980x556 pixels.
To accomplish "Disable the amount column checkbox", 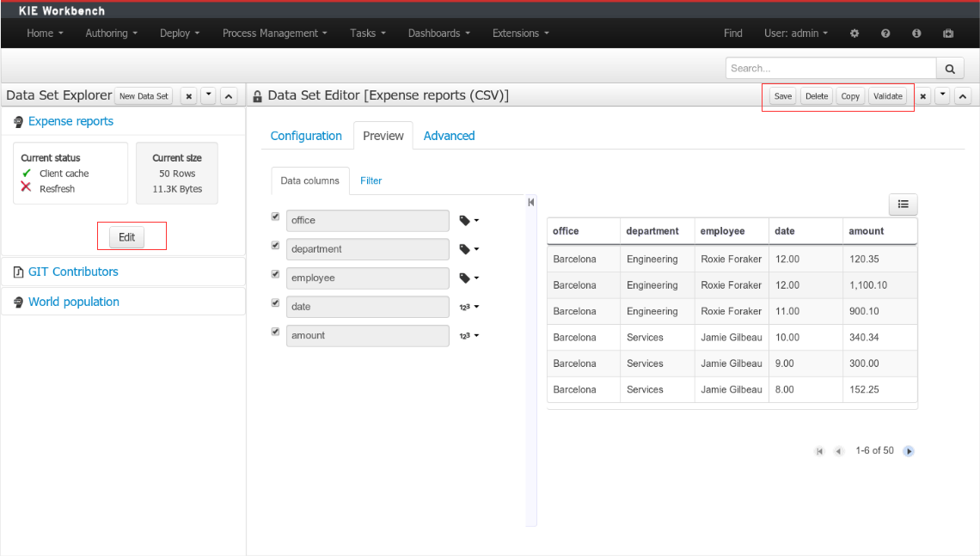I will pos(276,332).
